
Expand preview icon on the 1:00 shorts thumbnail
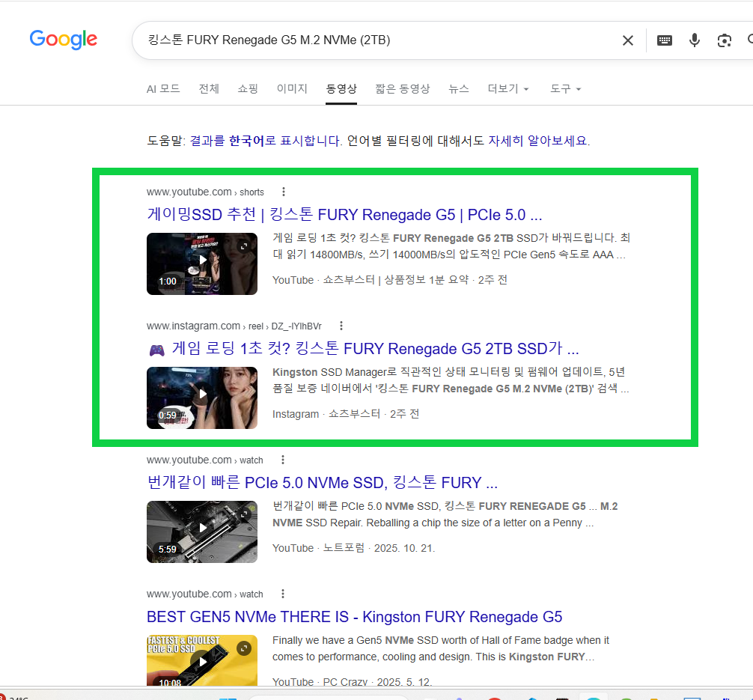click(x=244, y=246)
